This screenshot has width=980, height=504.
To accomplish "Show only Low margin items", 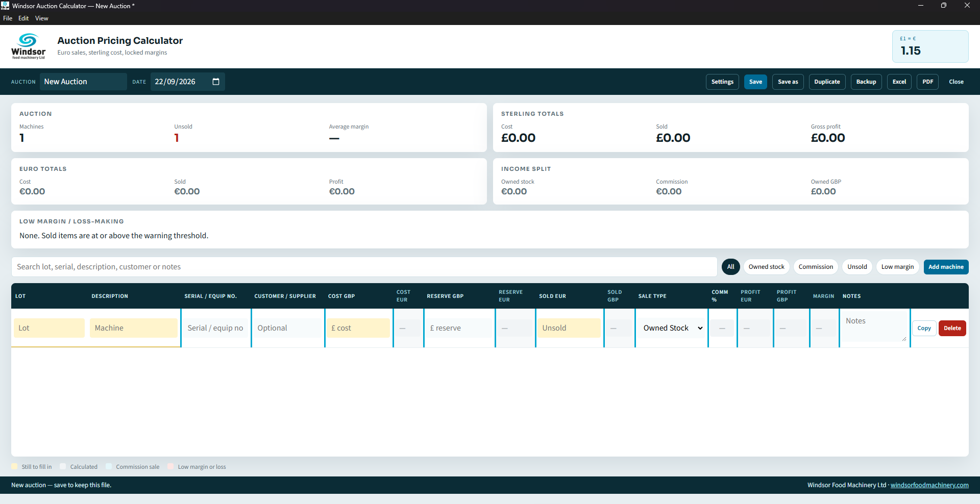I will pyautogui.click(x=898, y=267).
